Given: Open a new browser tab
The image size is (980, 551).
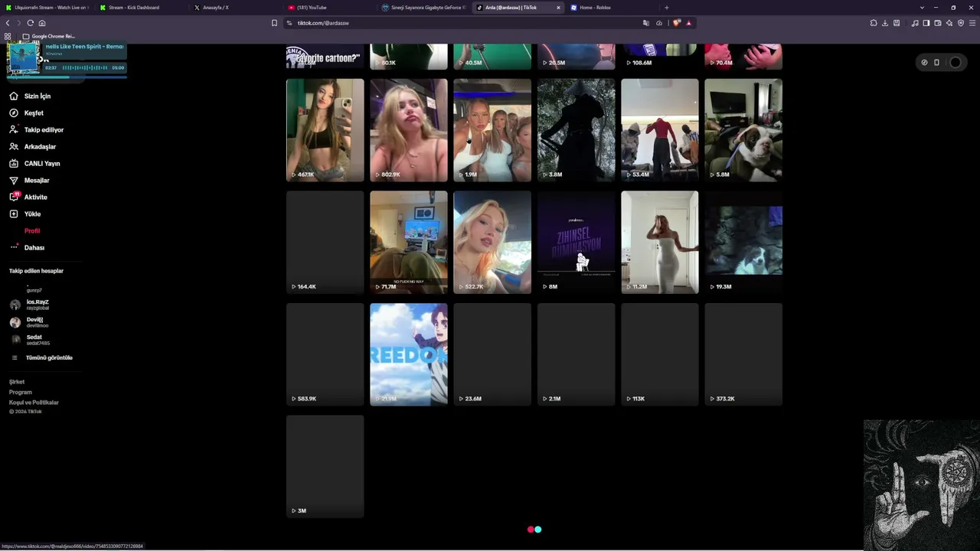Looking at the screenshot, I should (x=666, y=8).
